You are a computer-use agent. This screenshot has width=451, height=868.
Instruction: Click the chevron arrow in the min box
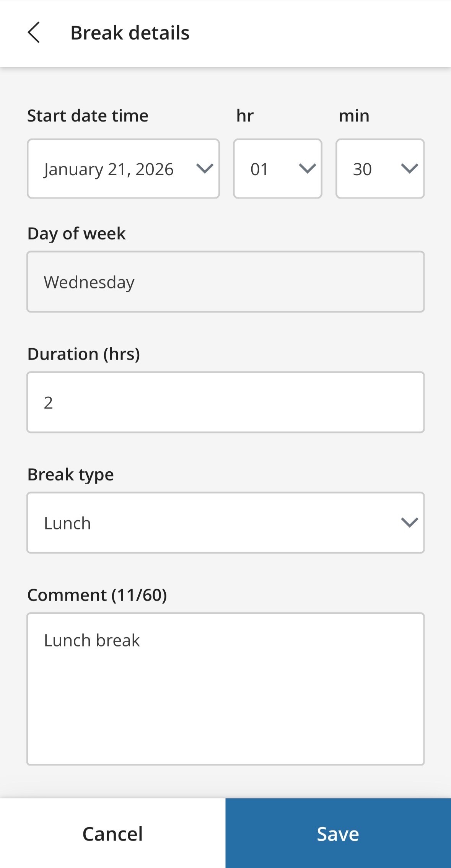pos(409,169)
